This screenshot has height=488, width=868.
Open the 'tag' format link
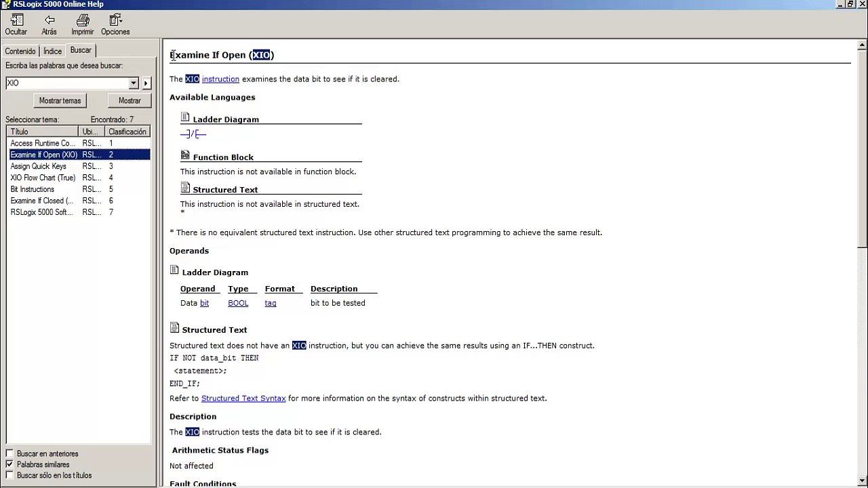[x=271, y=303]
